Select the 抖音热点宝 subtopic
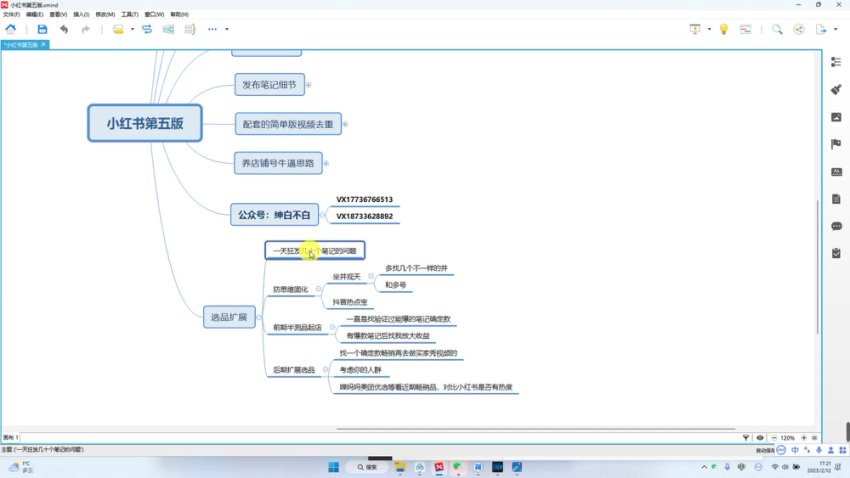850x478 pixels. [x=350, y=302]
